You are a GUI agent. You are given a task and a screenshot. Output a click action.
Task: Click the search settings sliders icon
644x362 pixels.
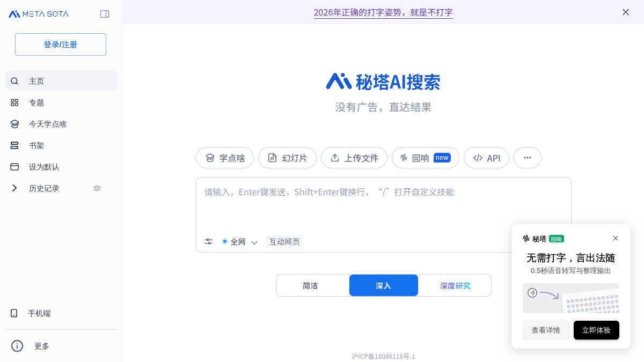[209, 242]
